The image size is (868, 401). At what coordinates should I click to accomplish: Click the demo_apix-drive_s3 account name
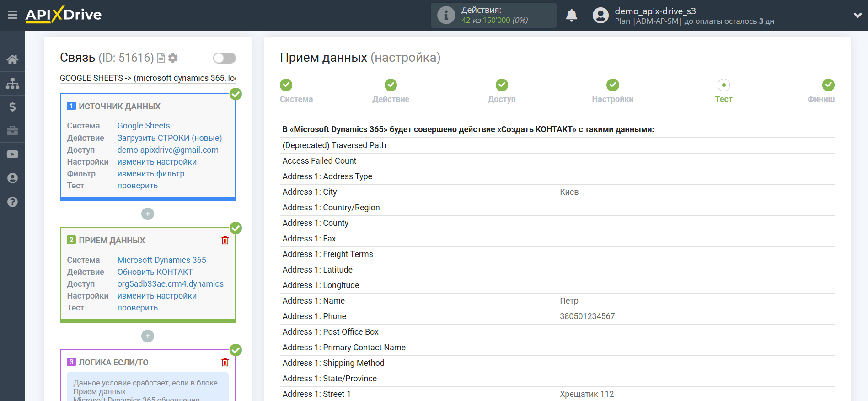click(x=655, y=11)
